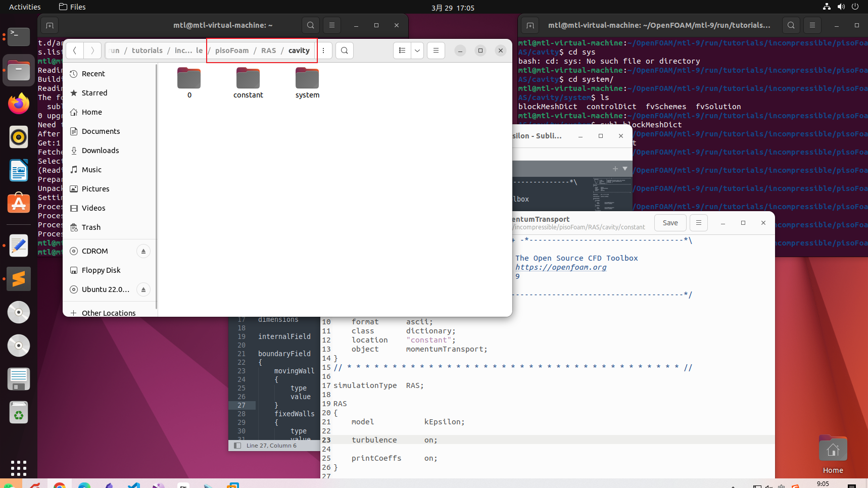Open right terminal hamburger menu
868x488 pixels.
click(x=812, y=25)
